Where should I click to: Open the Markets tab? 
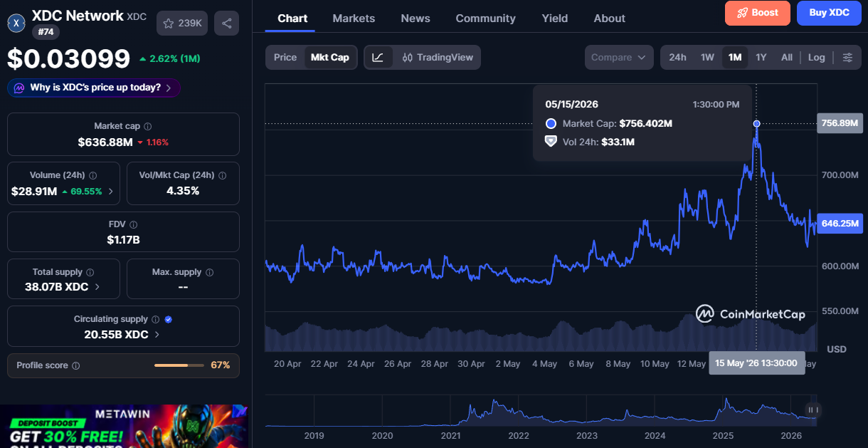(354, 19)
